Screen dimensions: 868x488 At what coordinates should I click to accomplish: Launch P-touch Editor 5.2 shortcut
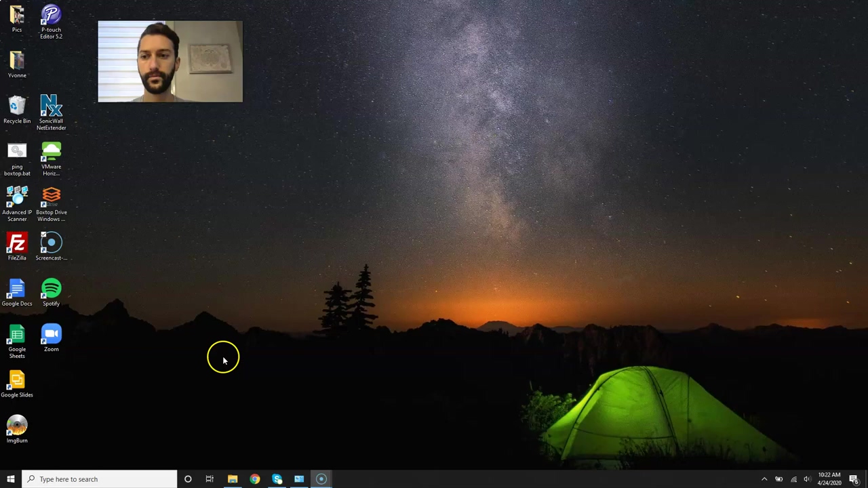51,21
